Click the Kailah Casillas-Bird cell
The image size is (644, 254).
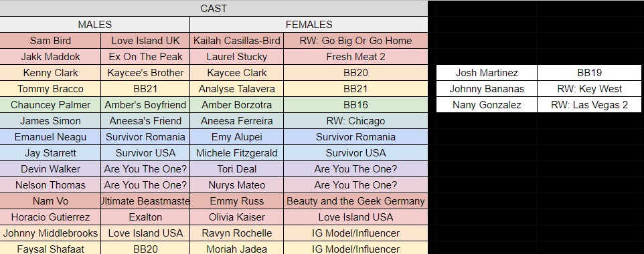coord(236,41)
